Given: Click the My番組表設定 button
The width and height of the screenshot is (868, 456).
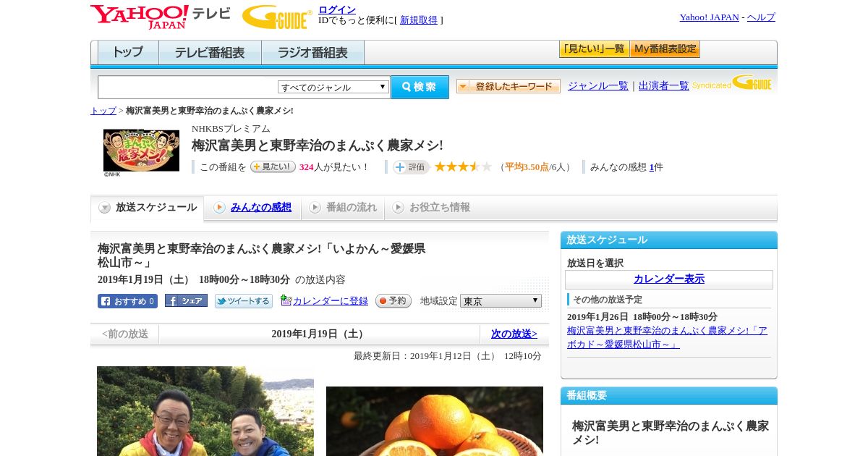Looking at the screenshot, I should point(665,49).
